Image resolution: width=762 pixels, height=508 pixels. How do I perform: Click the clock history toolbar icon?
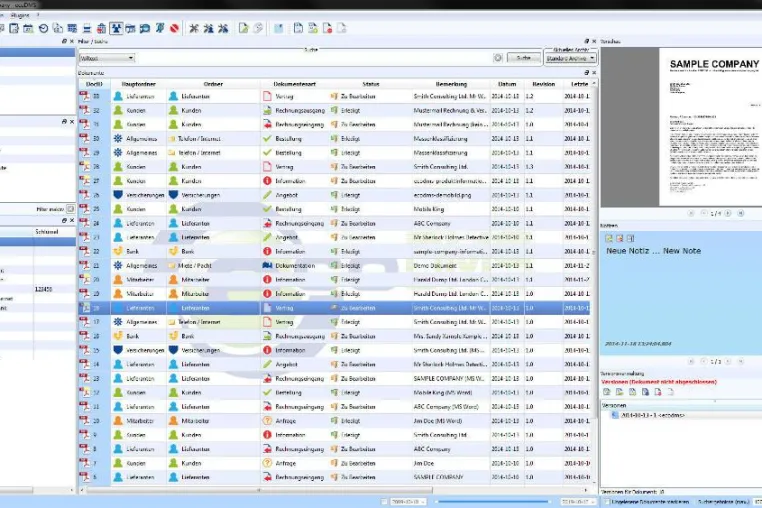click(43, 28)
